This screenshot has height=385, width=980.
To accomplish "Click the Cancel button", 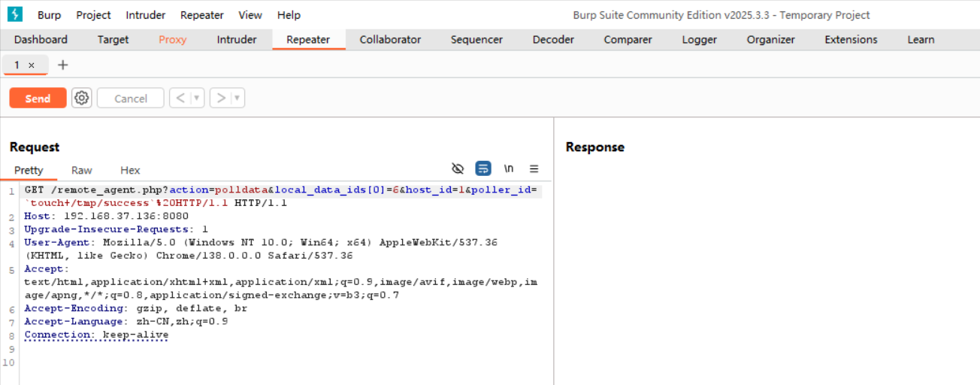I will pyautogui.click(x=131, y=99).
